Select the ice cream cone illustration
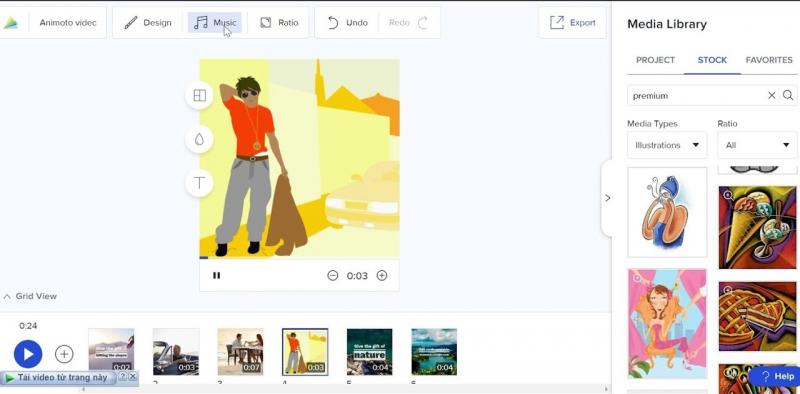This screenshot has height=394, width=800. pos(758,227)
